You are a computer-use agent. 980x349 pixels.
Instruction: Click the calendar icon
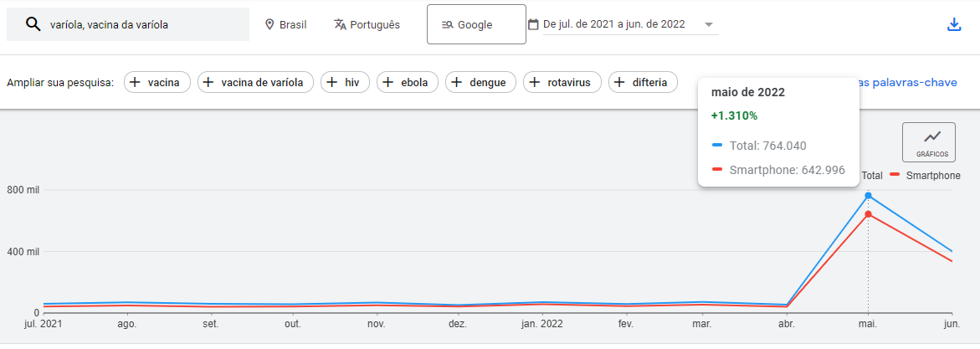(533, 24)
